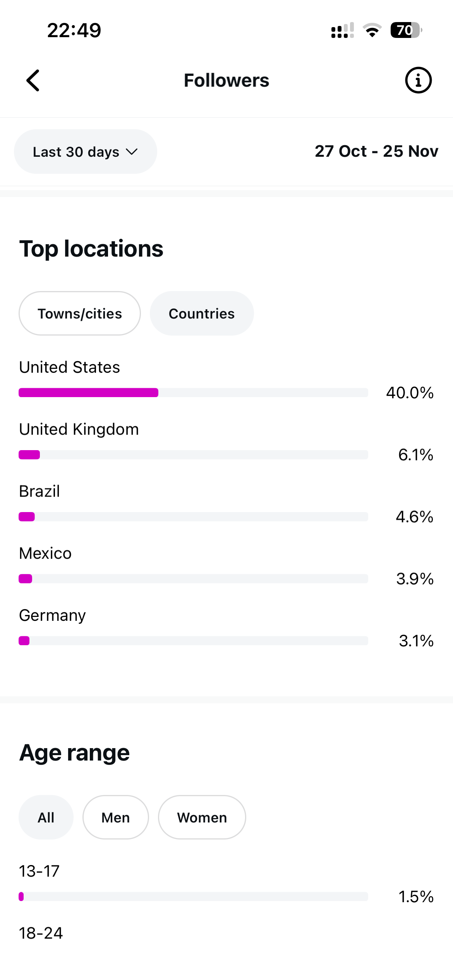Filter age range by Men
453x980 pixels.
(115, 817)
